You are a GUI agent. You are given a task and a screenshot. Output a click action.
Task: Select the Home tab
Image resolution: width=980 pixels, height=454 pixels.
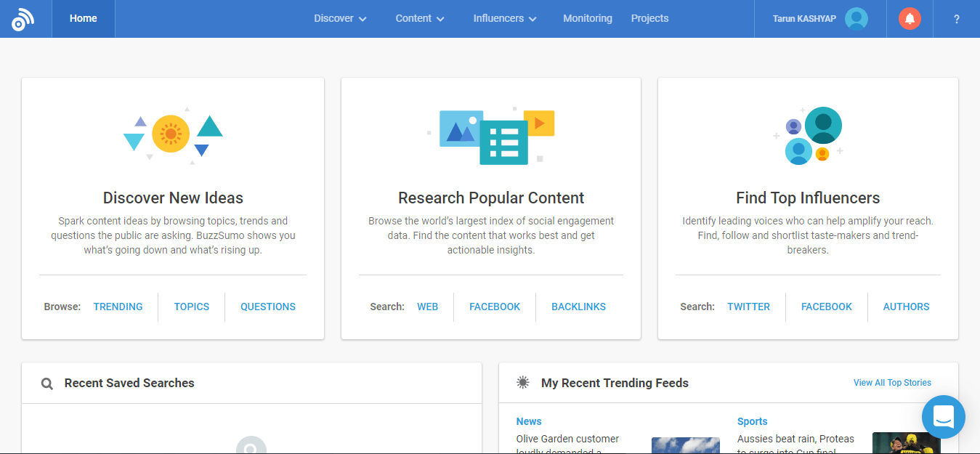[x=84, y=19]
